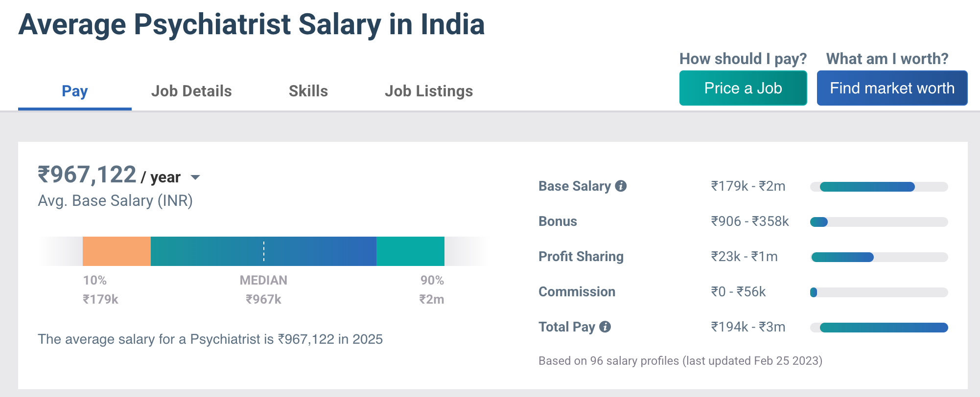Click the Total Pay info icon

tap(606, 327)
